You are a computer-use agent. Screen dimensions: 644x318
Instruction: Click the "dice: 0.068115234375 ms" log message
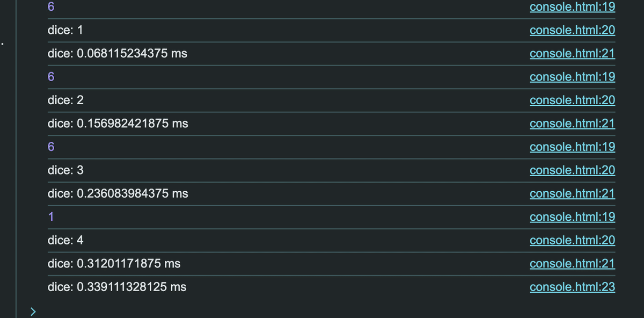point(118,54)
